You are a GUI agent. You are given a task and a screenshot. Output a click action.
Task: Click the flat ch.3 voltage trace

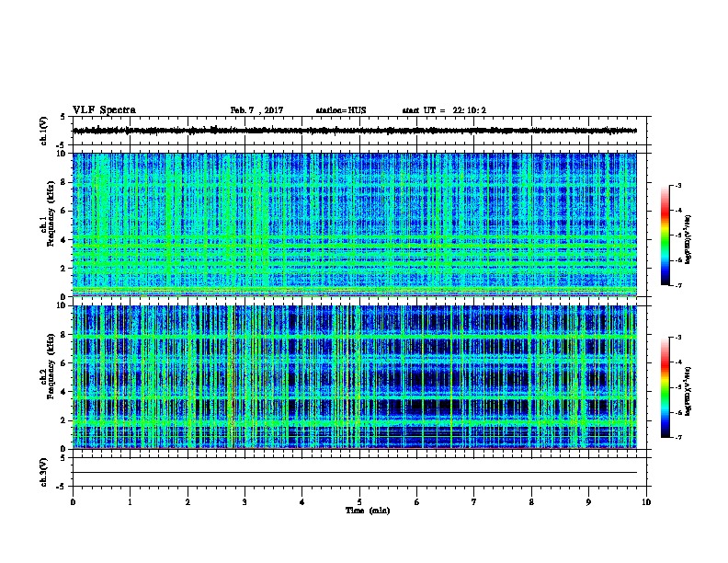coord(355,473)
